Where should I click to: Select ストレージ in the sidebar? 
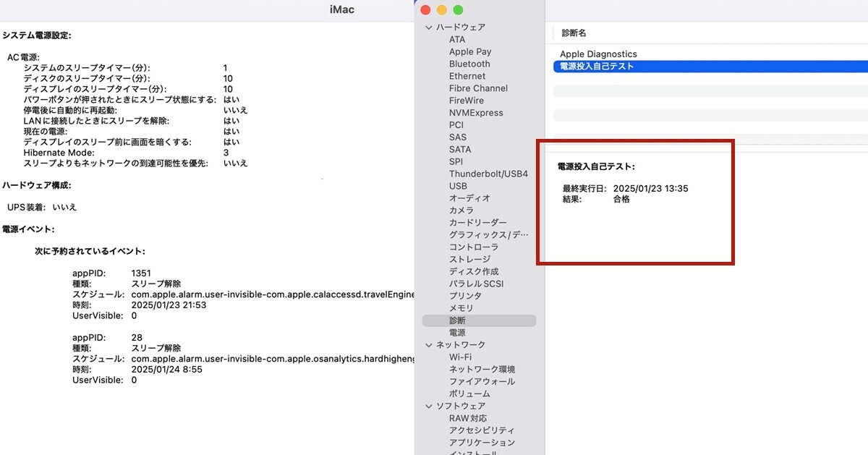tap(469, 260)
